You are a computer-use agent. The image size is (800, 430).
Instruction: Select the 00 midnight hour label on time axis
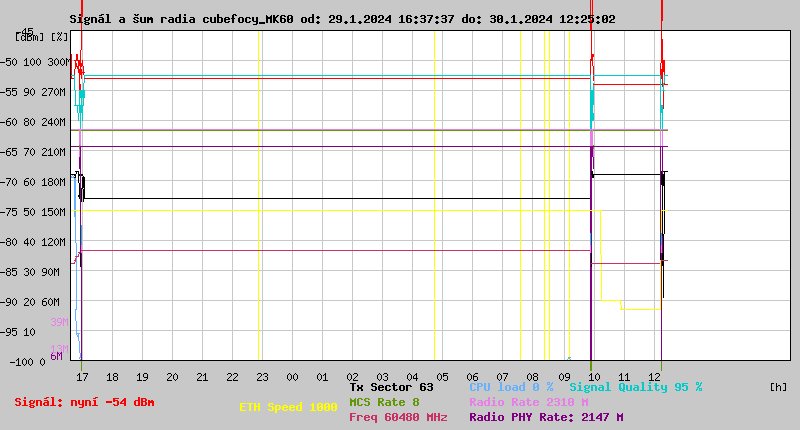click(292, 377)
